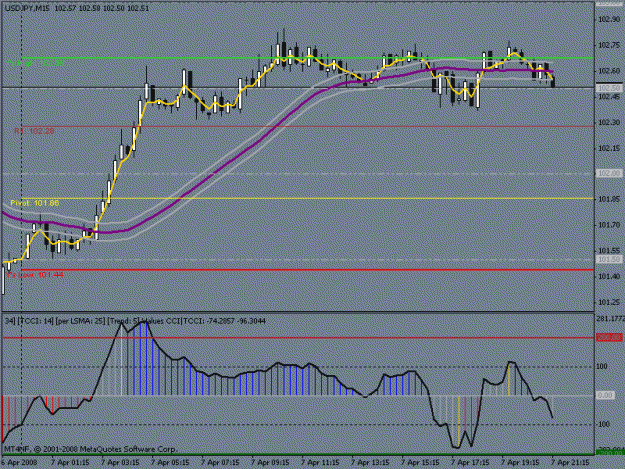
Task: Click the yellow Pivot: 101.86 label
Action: coord(35,203)
